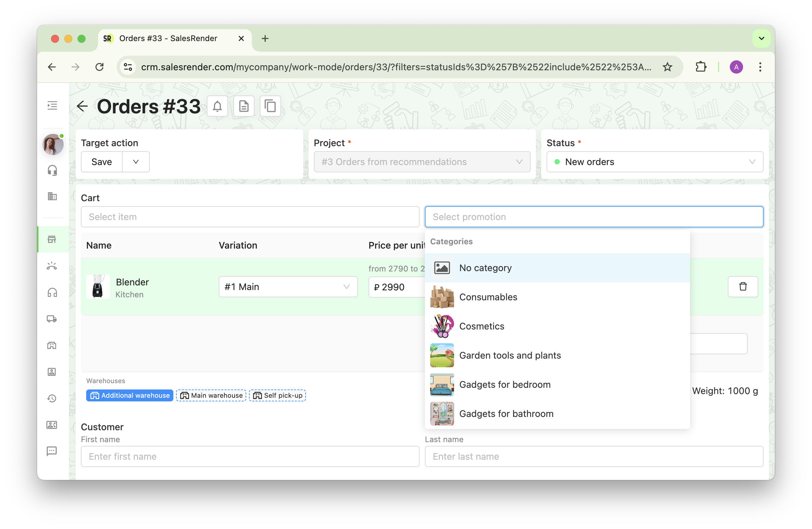Image resolution: width=812 pixels, height=529 pixels.
Task: Open the #1 Main variation dropdown
Action: (x=288, y=287)
